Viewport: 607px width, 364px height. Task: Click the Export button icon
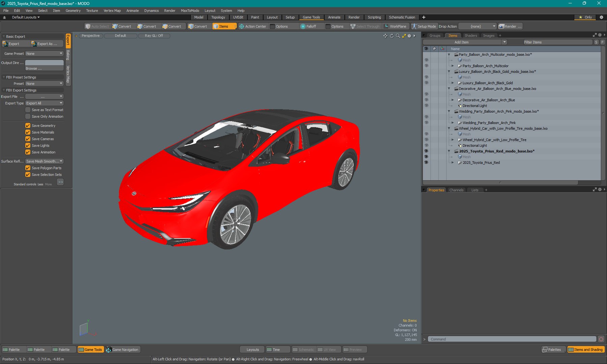click(5, 44)
